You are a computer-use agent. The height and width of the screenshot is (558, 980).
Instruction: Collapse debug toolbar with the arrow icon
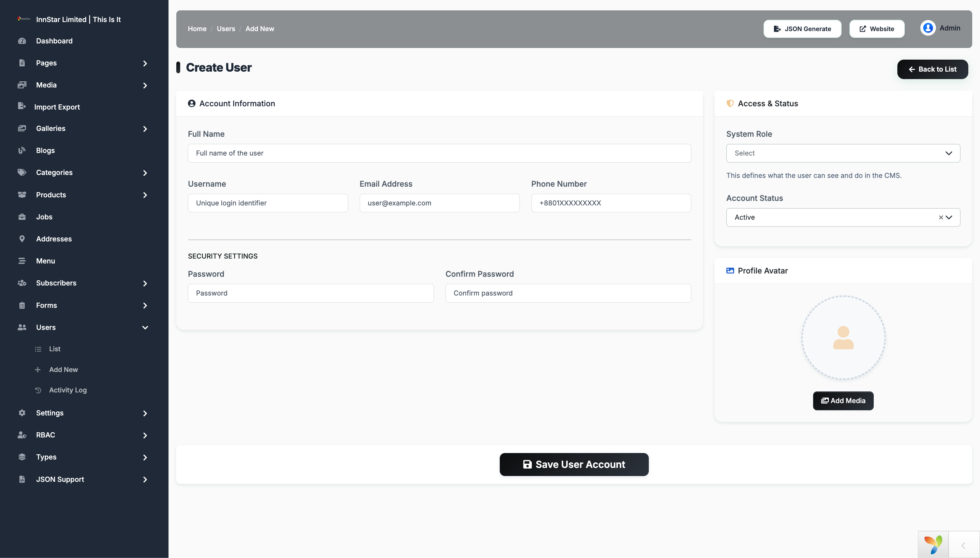(x=963, y=545)
